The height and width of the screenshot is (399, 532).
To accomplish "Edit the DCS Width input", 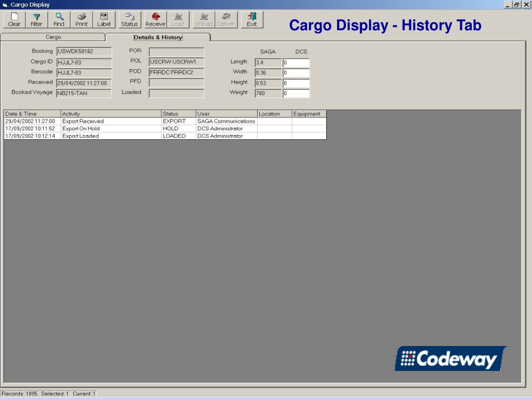I will tap(296, 73).
